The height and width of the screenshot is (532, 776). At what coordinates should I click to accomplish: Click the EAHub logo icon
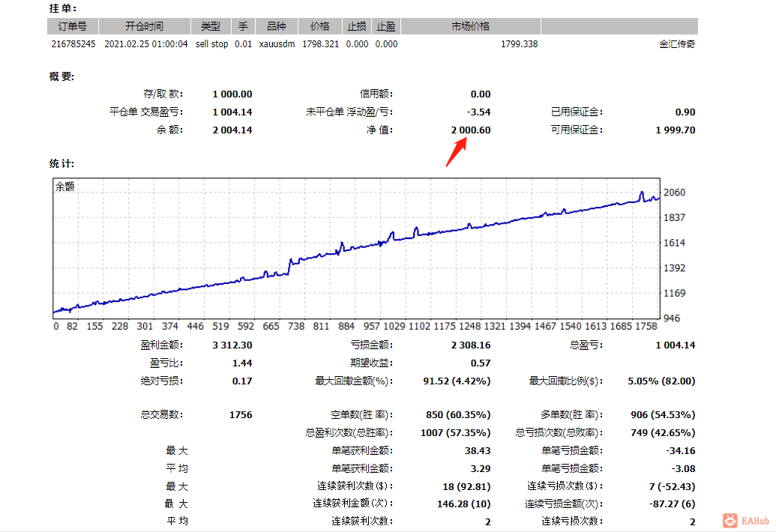[x=730, y=520]
